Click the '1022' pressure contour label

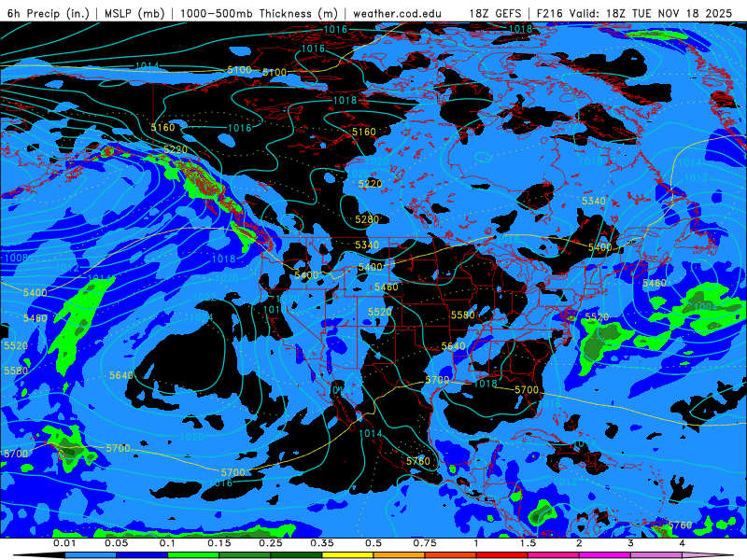coord(204,298)
